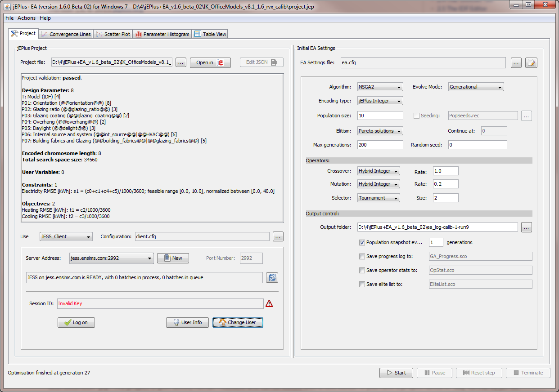Browse for the project file

(180, 62)
